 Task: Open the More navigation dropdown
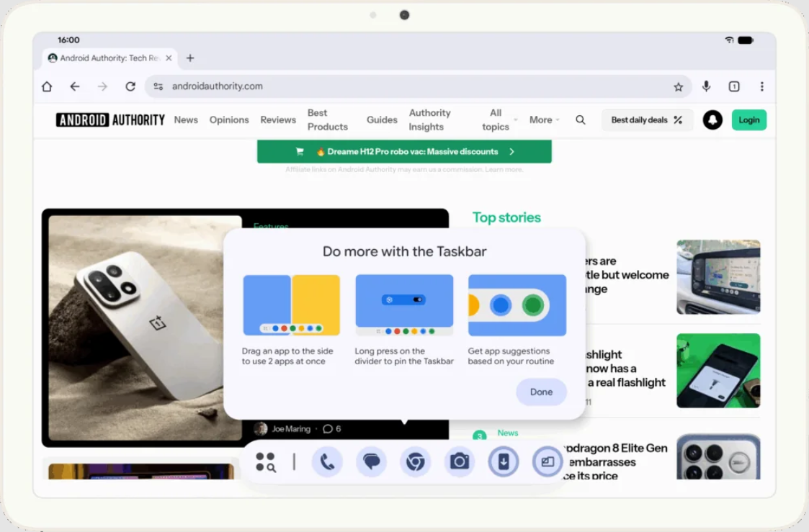[543, 120]
